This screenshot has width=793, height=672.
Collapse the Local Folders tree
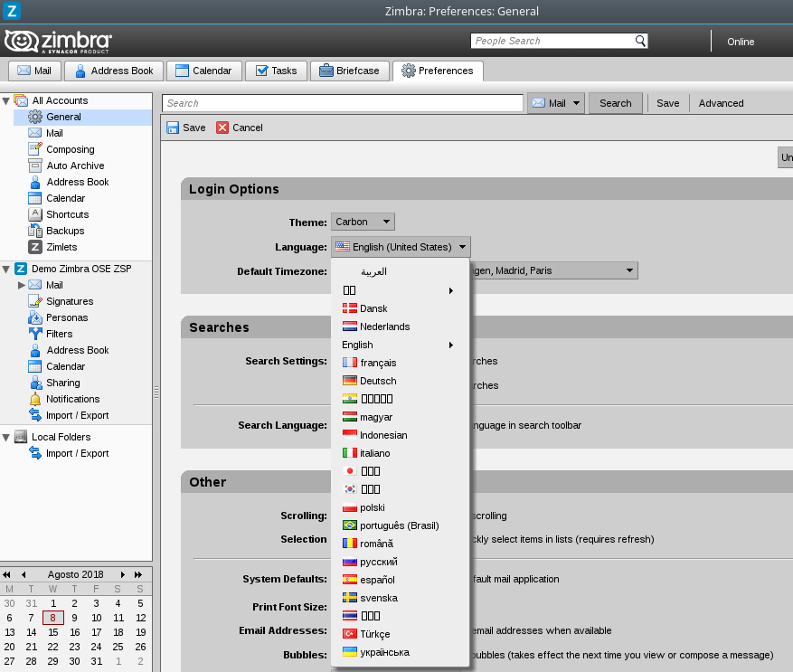(6, 437)
